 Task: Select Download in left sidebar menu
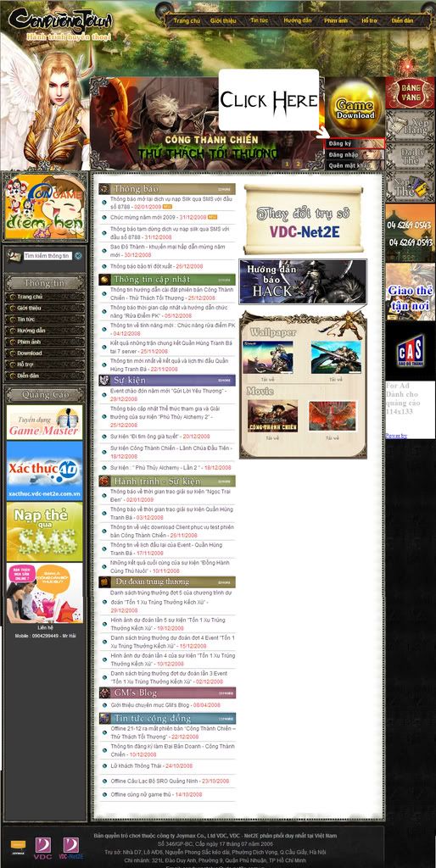coord(45,353)
